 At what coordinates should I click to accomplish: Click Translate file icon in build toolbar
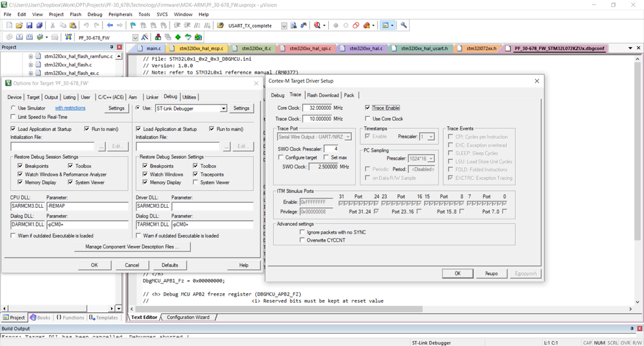tap(9, 37)
